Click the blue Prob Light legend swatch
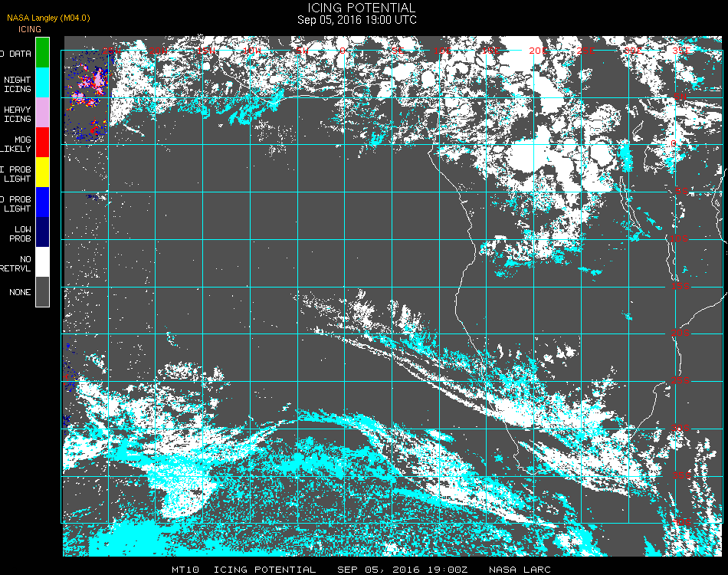This screenshot has height=575, width=728. 42,202
